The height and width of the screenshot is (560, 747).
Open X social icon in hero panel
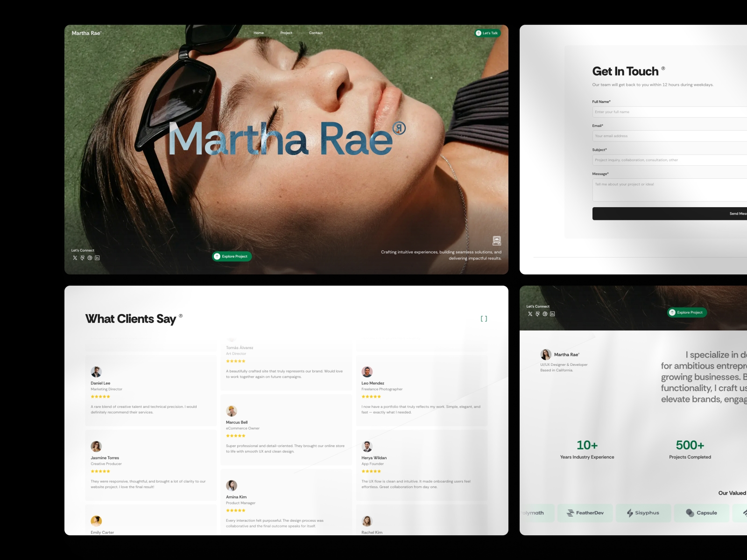[75, 258]
